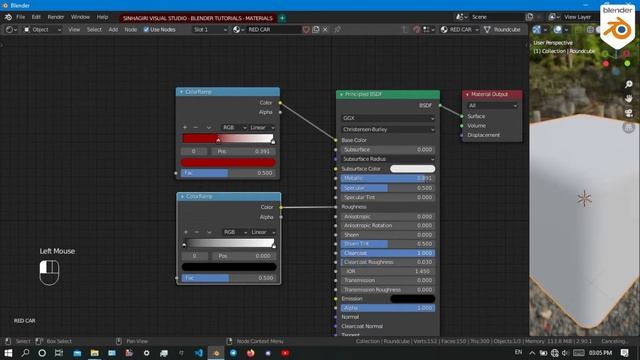Open the Object shader type dropdown
The width and height of the screenshot is (640, 360).
click(42, 29)
